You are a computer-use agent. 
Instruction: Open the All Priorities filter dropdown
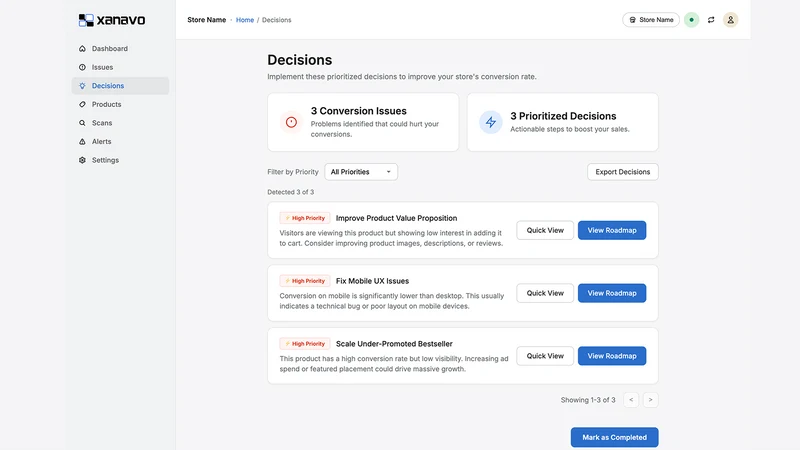coord(361,172)
